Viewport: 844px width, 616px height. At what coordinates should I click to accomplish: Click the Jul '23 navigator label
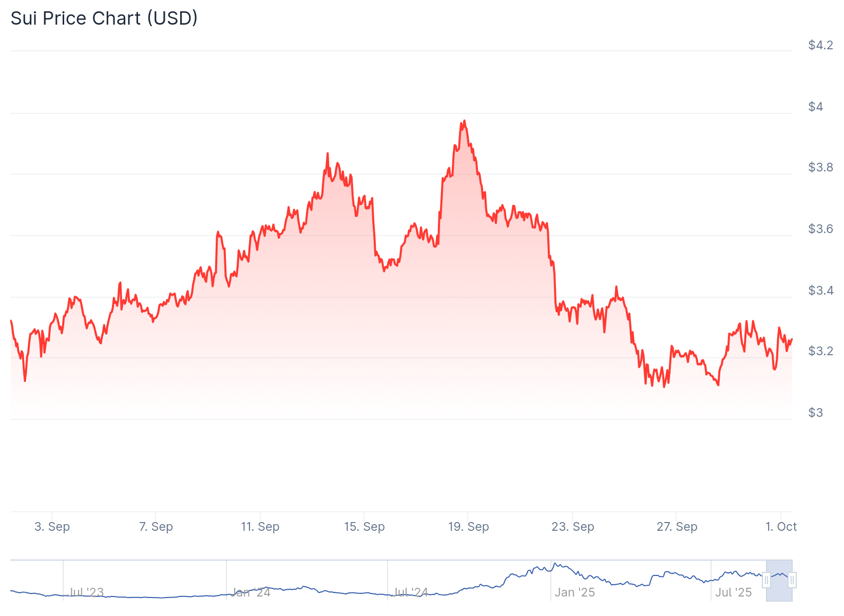click(x=86, y=592)
